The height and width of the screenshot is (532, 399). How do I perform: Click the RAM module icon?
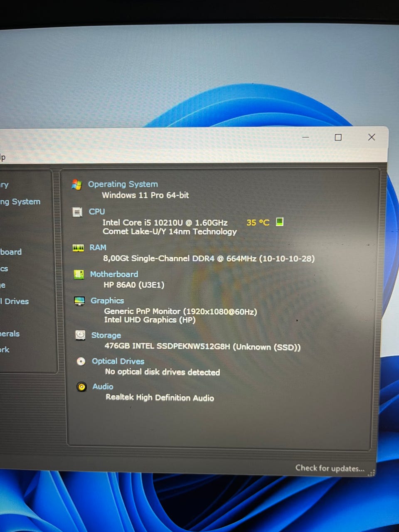pyautogui.click(x=78, y=248)
